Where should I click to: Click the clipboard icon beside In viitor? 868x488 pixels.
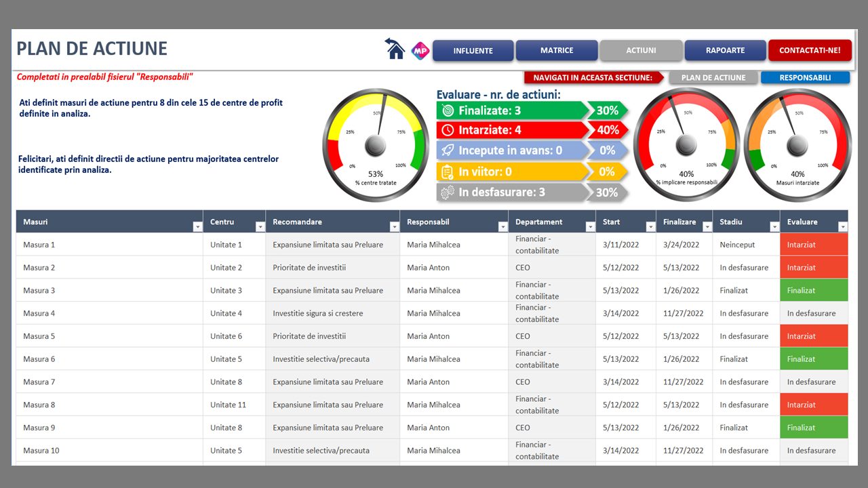(448, 171)
